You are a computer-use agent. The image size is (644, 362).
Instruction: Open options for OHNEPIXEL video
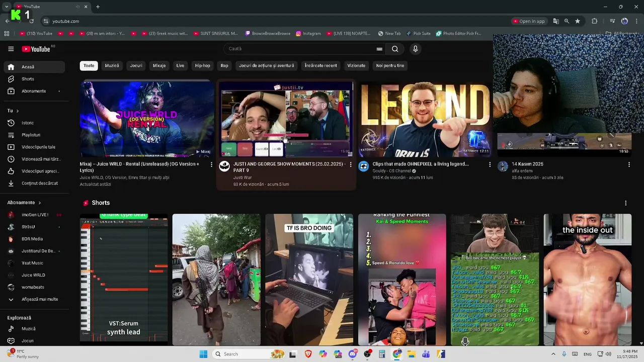pos(490,164)
